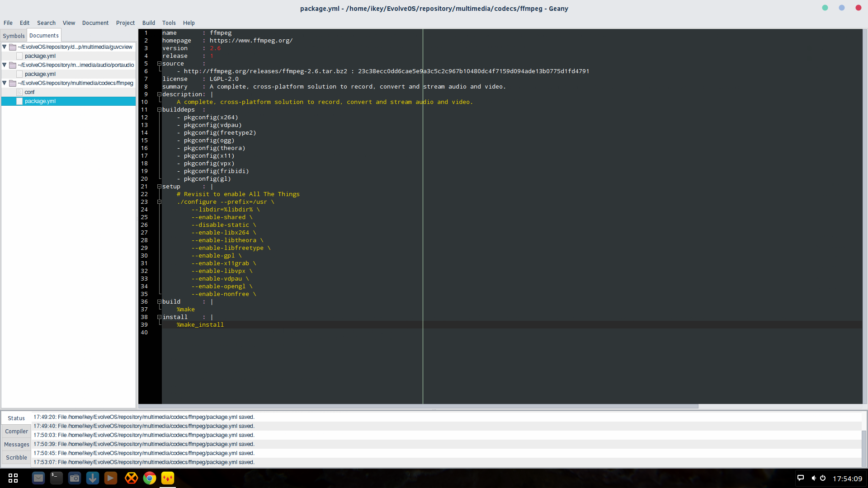
Task: Open the Build menu
Action: coord(148,23)
